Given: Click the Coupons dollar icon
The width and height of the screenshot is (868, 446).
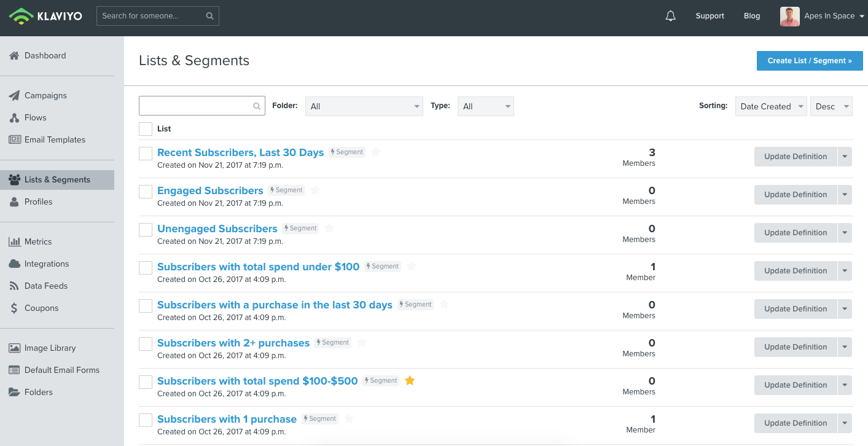Looking at the screenshot, I should coord(14,308).
